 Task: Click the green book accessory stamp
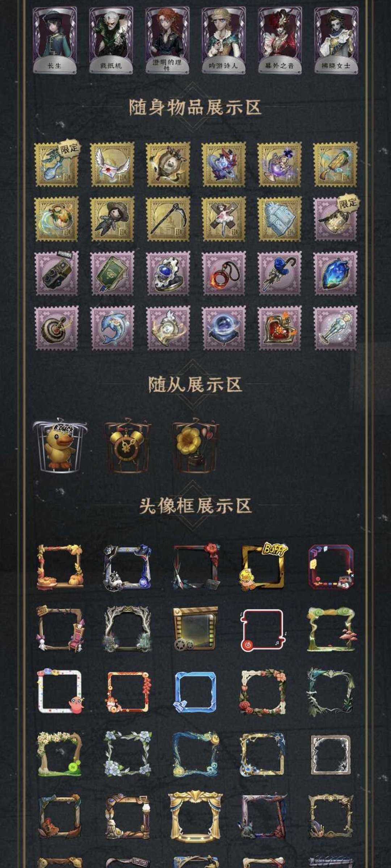(112, 273)
